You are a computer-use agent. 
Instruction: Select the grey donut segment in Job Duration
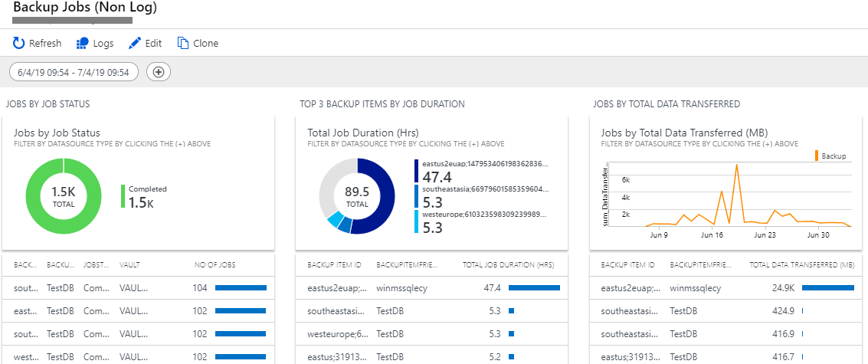coord(329,183)
